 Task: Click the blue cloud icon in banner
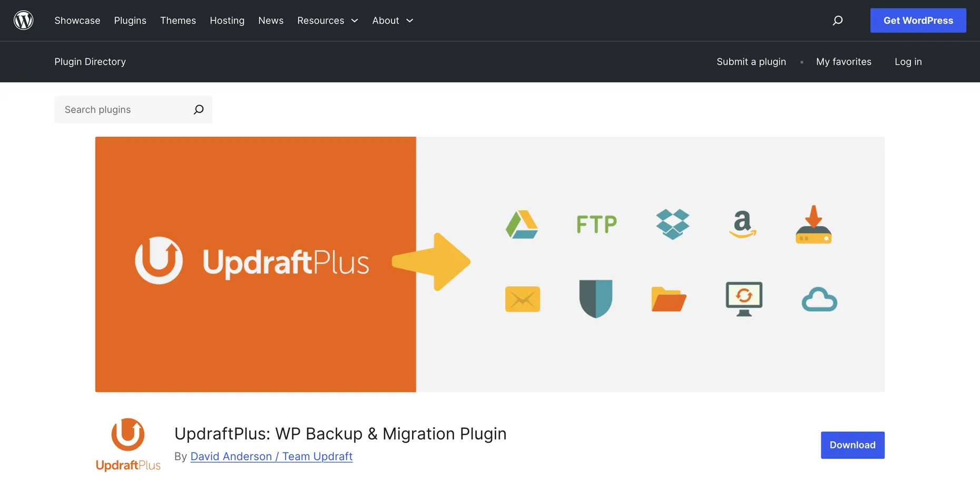pos(819,300)
